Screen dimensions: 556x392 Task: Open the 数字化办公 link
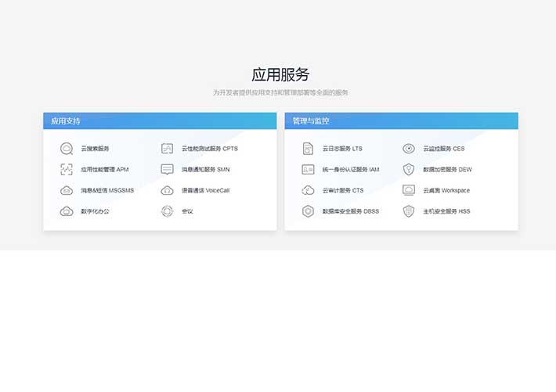coord(95,211)
